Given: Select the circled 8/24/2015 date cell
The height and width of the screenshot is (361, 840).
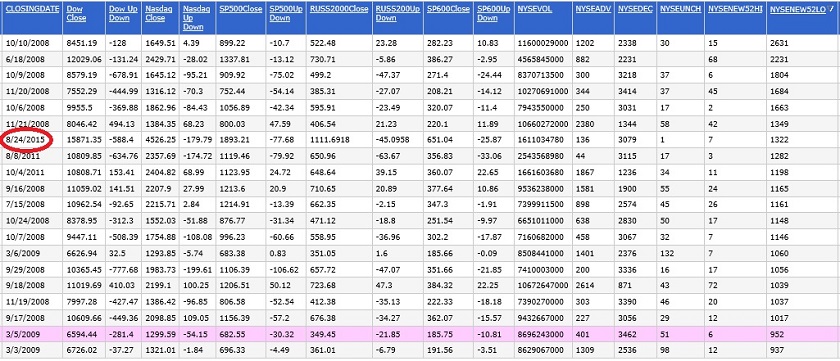Looking at the screenshot, I should coord(27,140).
